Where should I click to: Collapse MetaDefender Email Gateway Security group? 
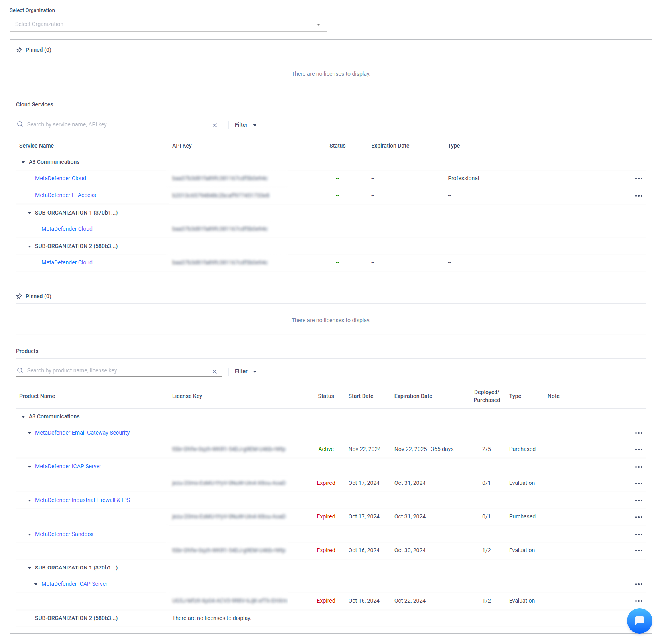tap(30, 433)
